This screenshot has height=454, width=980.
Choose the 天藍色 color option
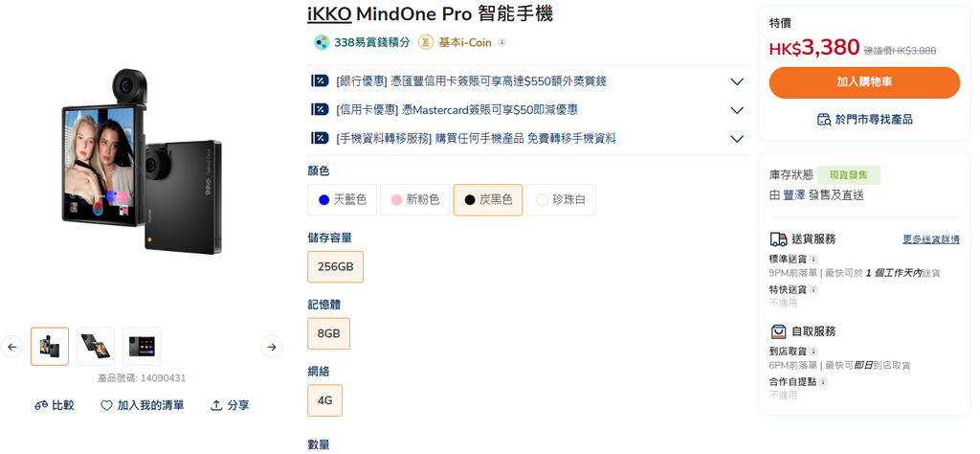tap(343, 200)
